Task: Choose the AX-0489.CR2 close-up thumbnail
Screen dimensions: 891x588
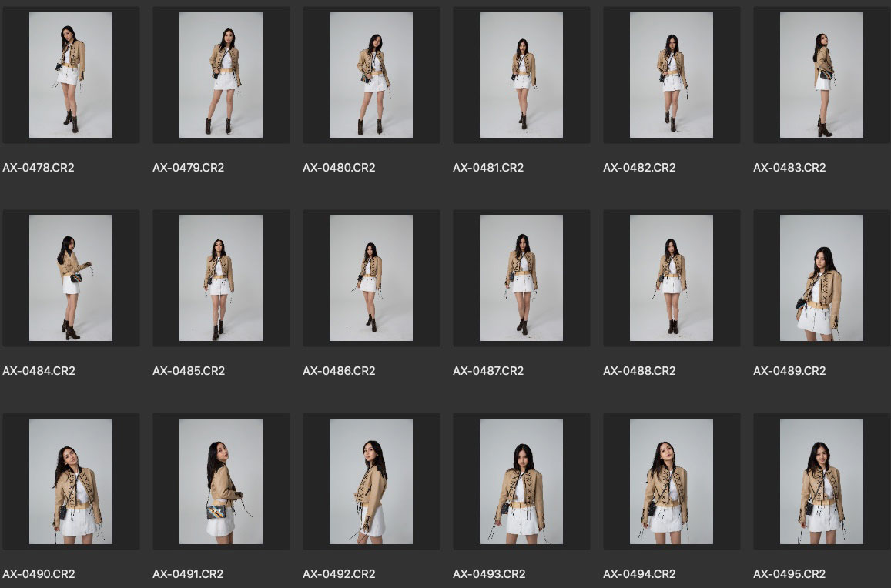Action: point(821,279)
